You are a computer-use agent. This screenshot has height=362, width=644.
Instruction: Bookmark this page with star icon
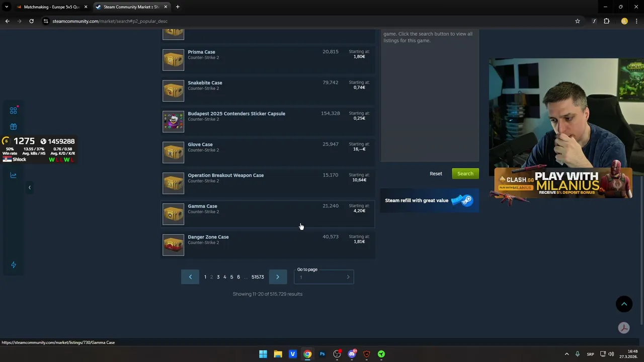(x=578, y=21)
